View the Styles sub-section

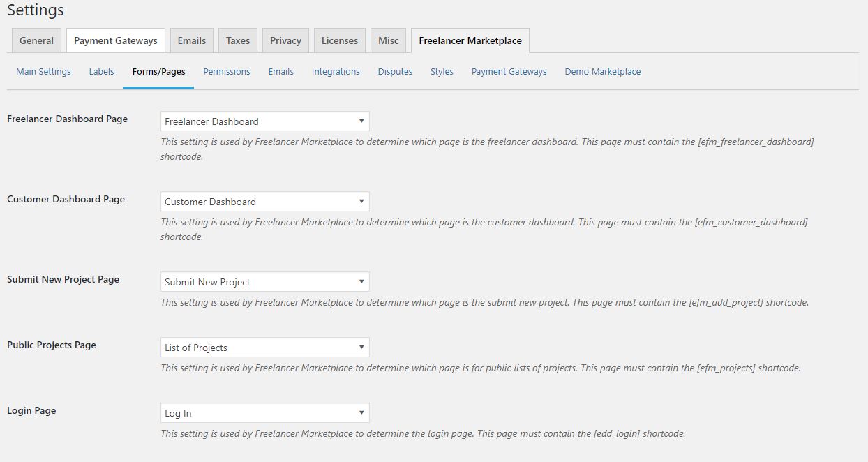pos(442,71)
